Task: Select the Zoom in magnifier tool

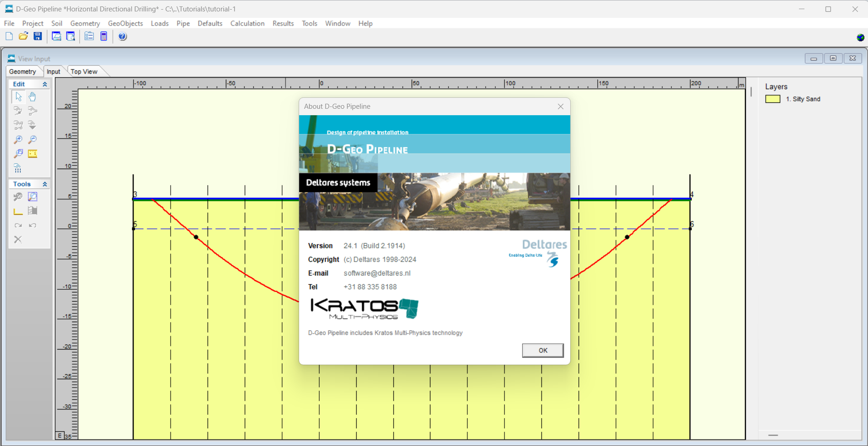Action: (18, 139)
